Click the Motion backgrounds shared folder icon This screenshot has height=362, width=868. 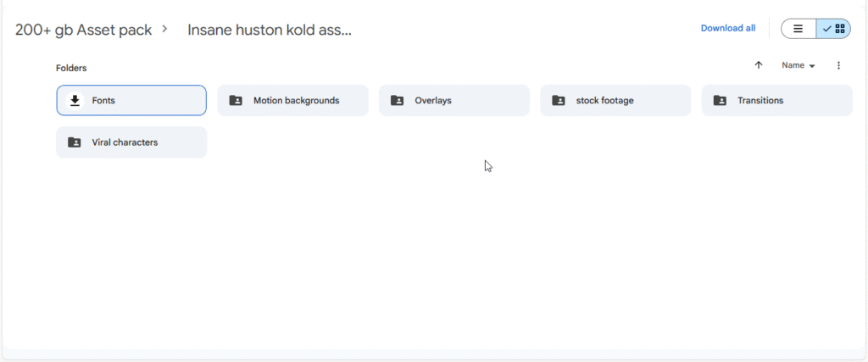(x=236, y=100)
